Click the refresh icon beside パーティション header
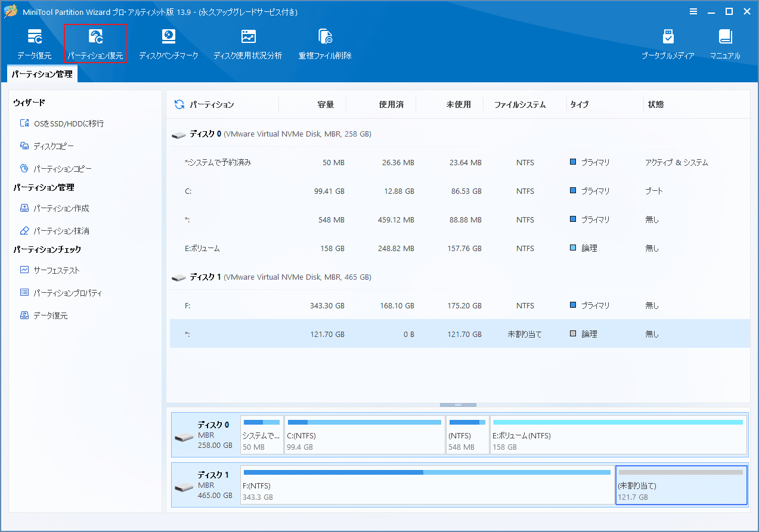759x532 pixels. (x=179, y=104)
